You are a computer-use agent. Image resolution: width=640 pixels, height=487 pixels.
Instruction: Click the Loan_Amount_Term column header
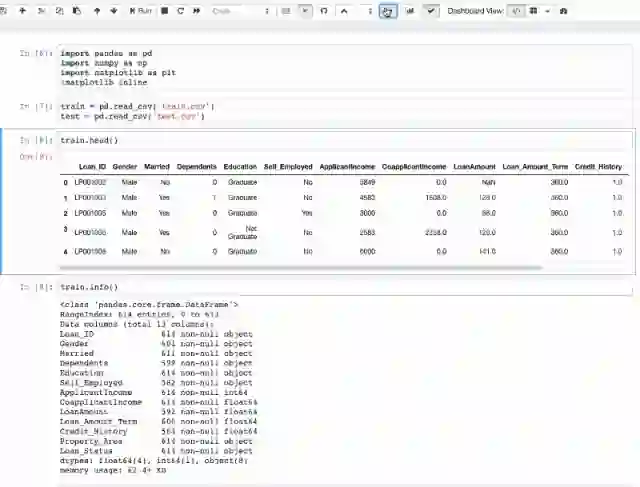[x=535, y=167]
